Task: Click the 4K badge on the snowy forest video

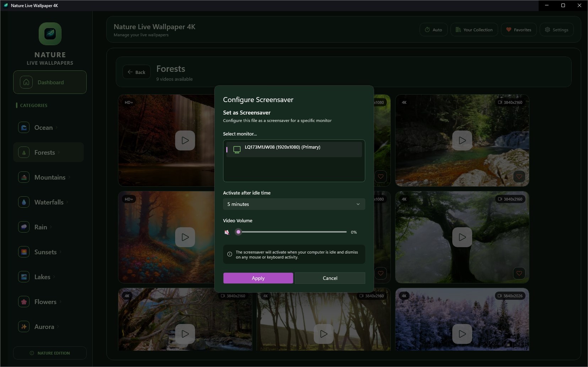Action: coord(404,296)
